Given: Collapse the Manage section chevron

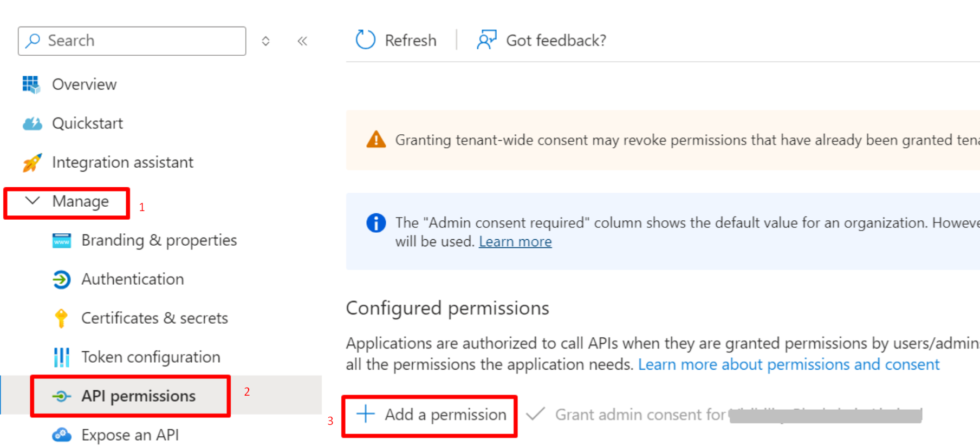Looking at the screenshot, I should (33, 201).
